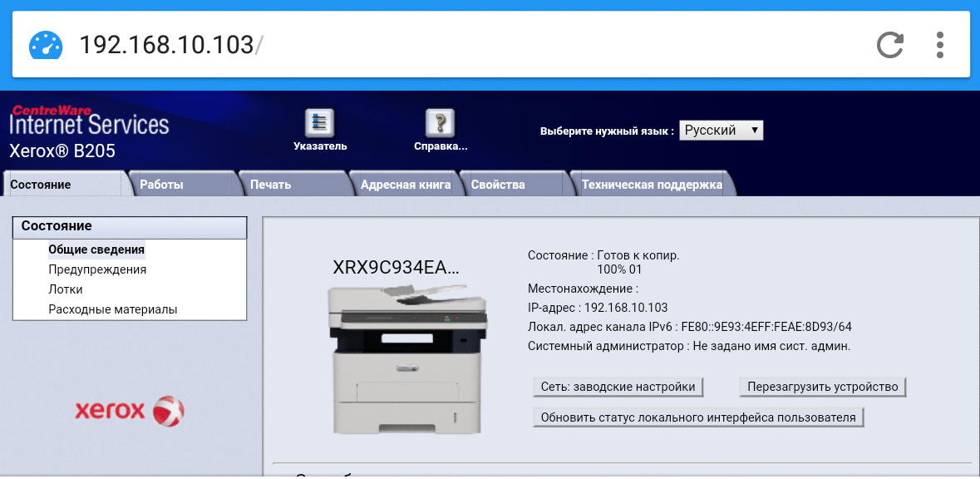Select Расходные материалы in sidebar
Image resolution: width=980 pixels, height=479 pixels.
coord(113,309)
